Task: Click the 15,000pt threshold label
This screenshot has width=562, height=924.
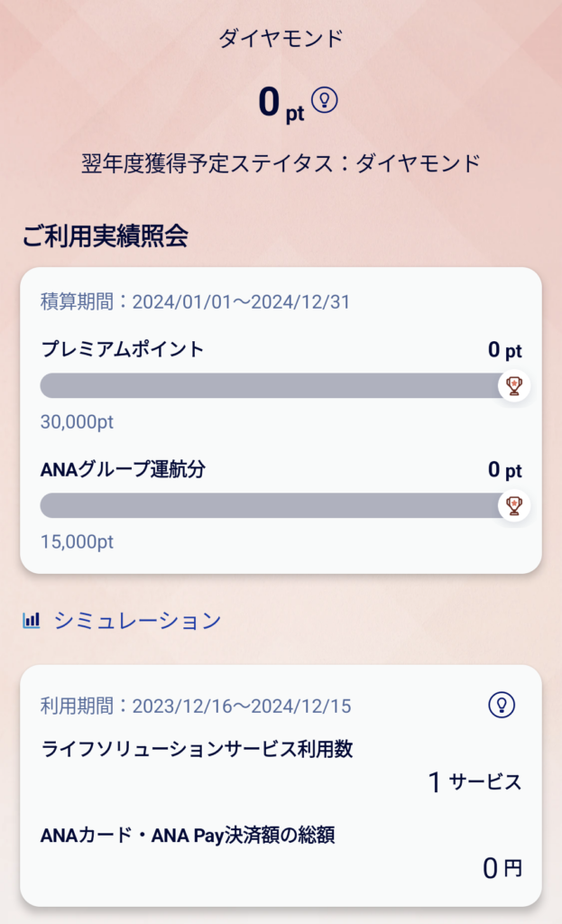Action: coord(78,542)
